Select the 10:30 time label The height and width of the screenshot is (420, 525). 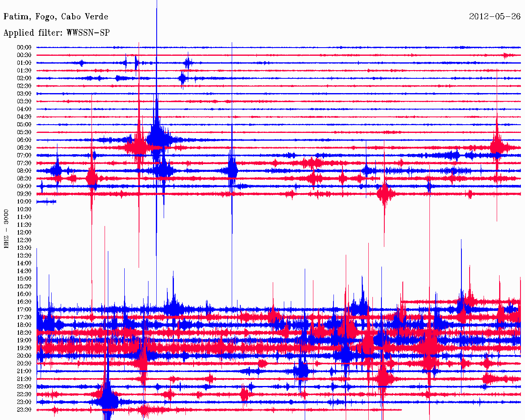click(24, 210)
